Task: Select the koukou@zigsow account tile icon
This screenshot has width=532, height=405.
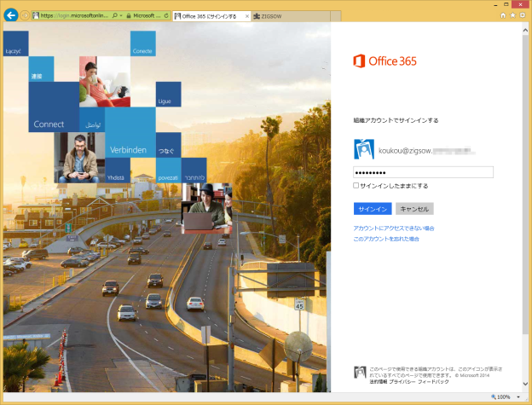Action: (364, 149)
